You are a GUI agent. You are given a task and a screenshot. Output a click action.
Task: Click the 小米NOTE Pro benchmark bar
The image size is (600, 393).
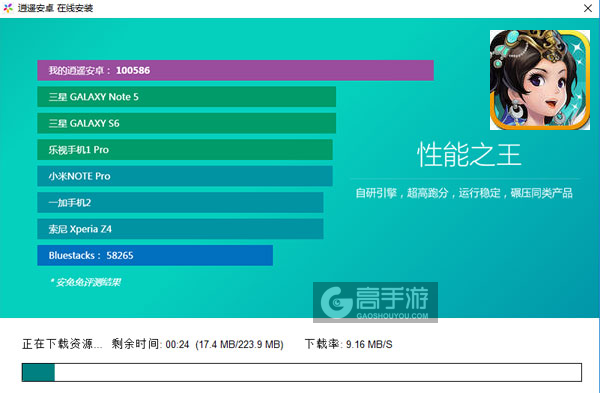pyautogui.click(x=185, y=176)
